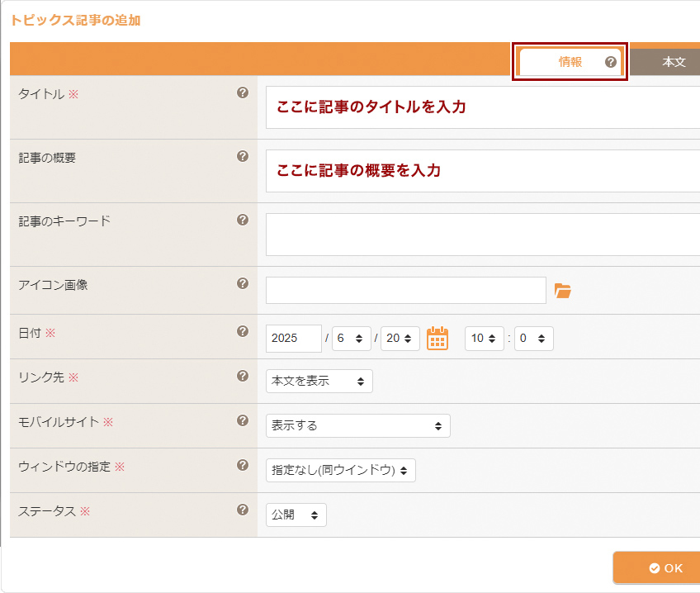The image size is (700, 593).
Task: Switch to the 本文 tab
Action: (x=673, y=62)
